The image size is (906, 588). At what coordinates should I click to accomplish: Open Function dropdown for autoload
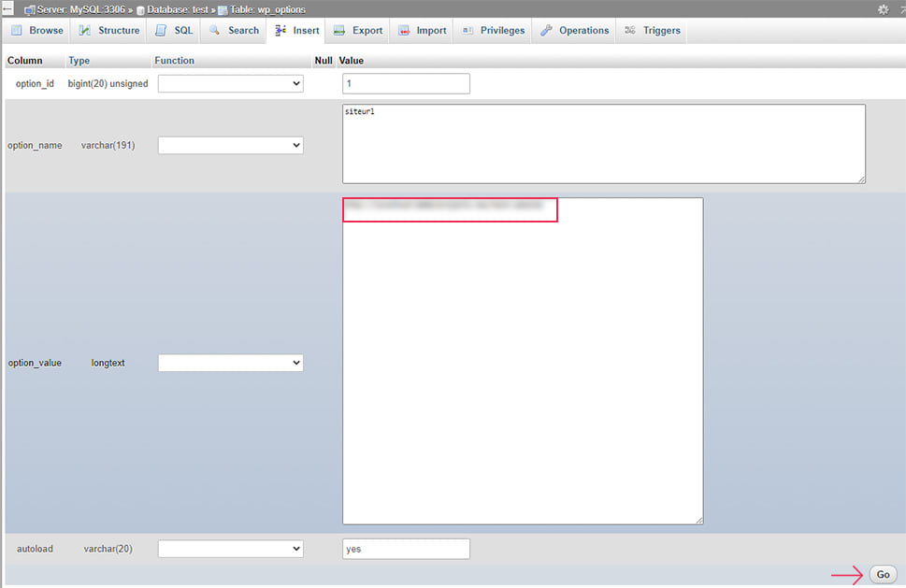pyautogui.click(x=231, y=549)
